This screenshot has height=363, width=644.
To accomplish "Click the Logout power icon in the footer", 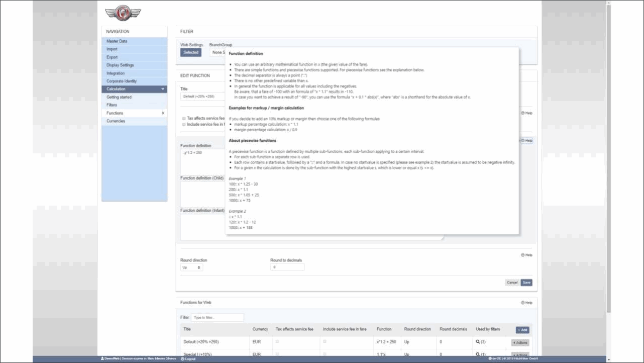I will pos(182,359).
